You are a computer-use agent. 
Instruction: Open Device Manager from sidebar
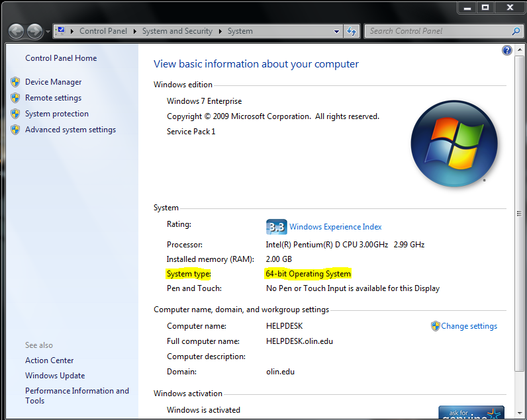coord(54,82)
